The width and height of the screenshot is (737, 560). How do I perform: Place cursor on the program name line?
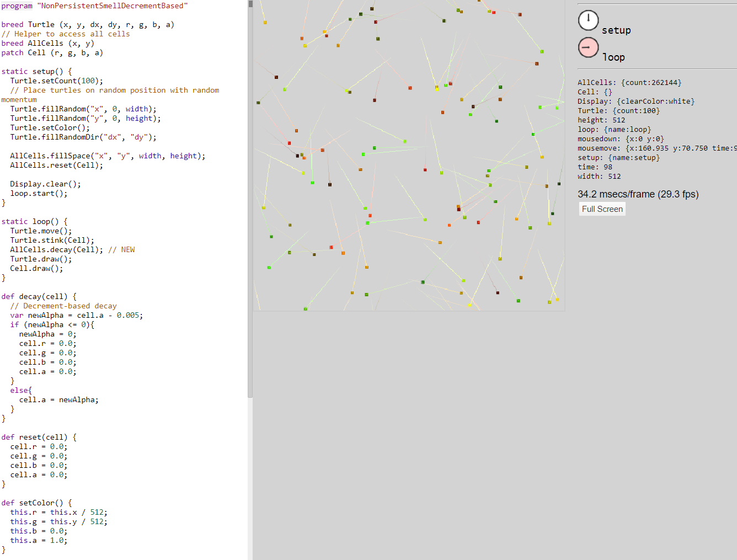click(94, 6)
